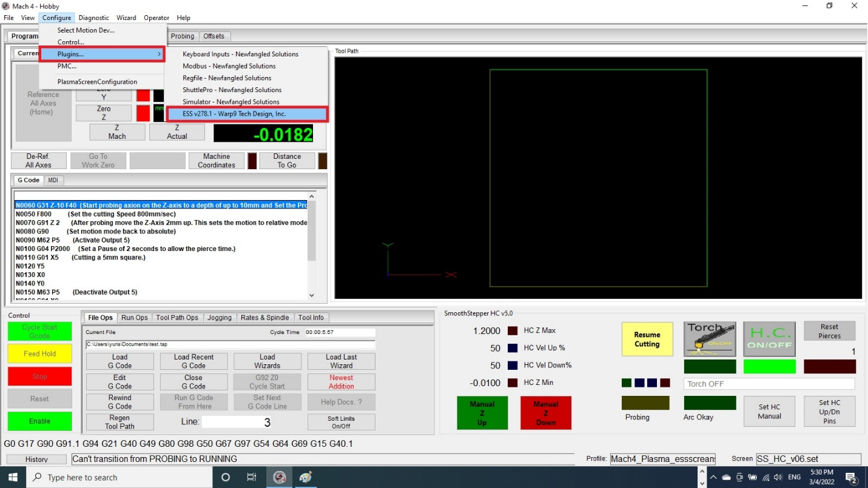Image resolution: width=868 pixels, height=488 pixels.
Task: Toggle the Machine Coordinates display
Action: [x=217, y=160]
